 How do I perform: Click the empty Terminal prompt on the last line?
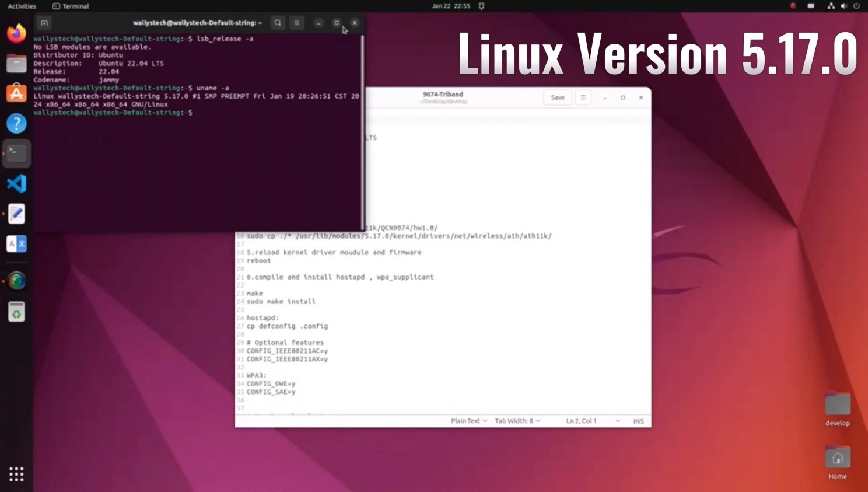click(x=113, y=112)
